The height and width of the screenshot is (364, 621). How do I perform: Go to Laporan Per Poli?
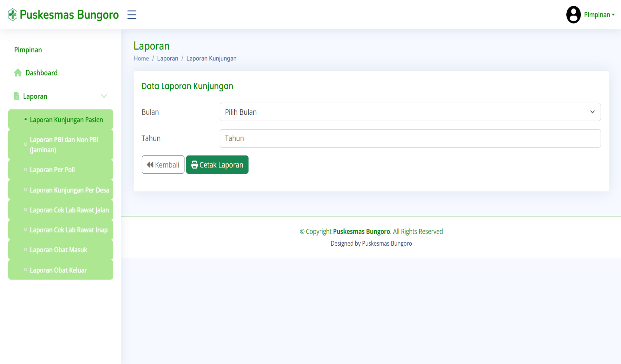pos(52,170)
